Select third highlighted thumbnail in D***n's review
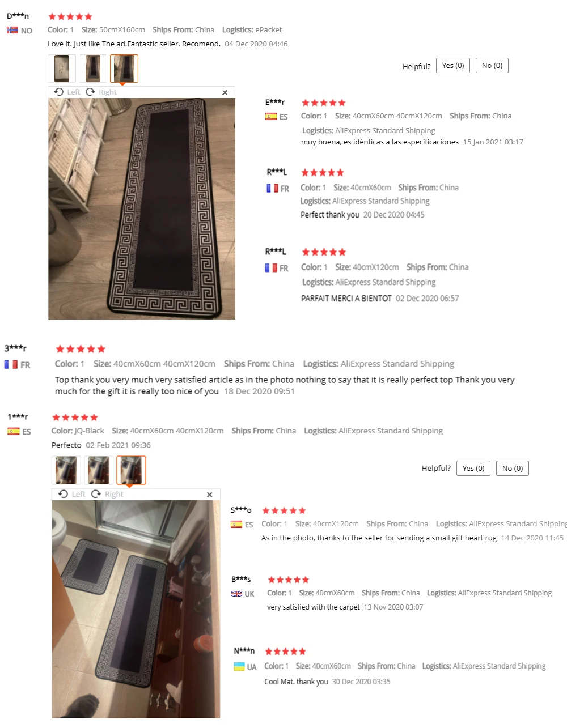567x728 pixels. (x=124, y=69)
